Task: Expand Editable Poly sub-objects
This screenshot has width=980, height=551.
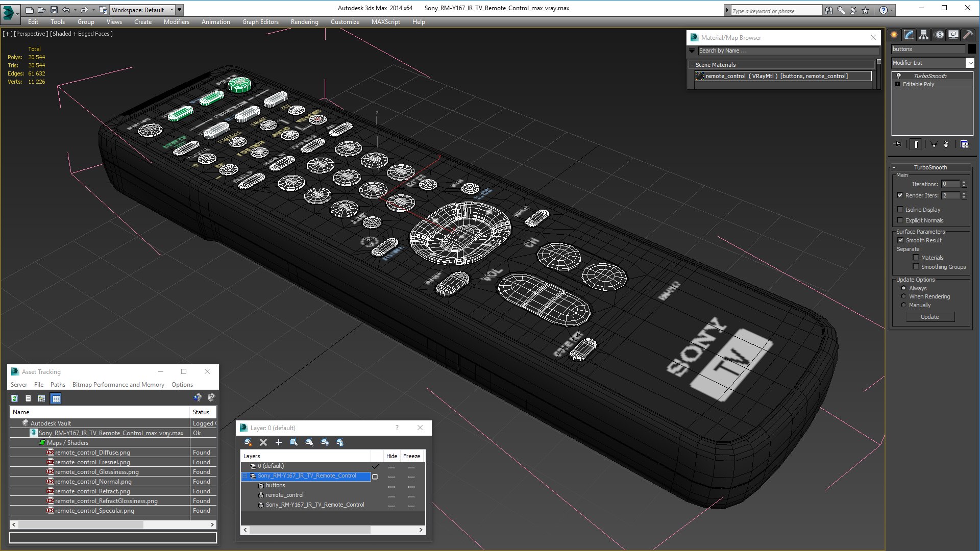Action: point(897,84)
